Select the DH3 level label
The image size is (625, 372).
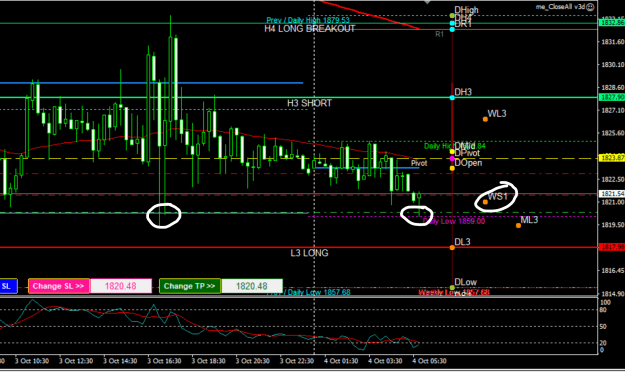(x=463, y=92)
